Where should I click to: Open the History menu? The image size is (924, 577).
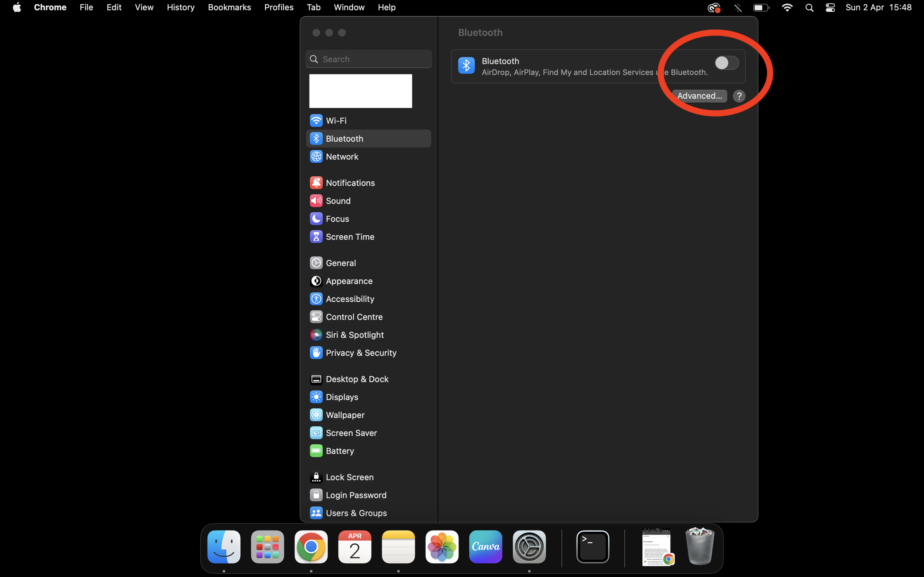181,7
